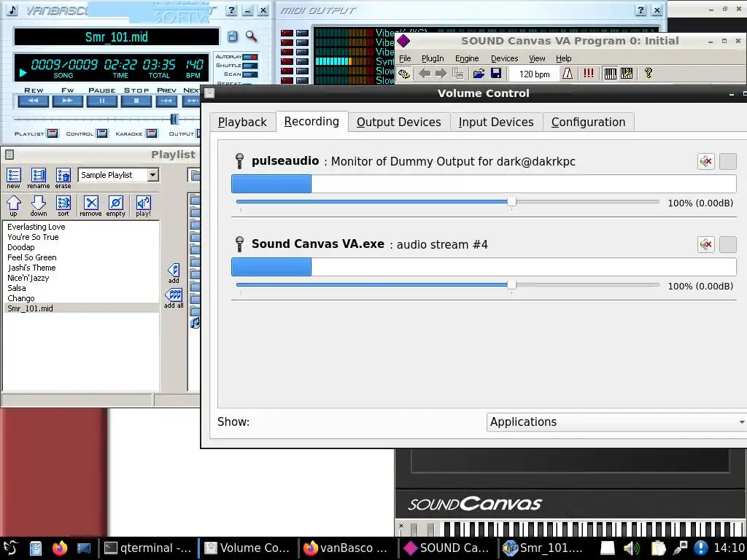747x560 pixels.
Task: Click the Sound Canvas VA.exe volume slider handle
Action: [511, 285]
